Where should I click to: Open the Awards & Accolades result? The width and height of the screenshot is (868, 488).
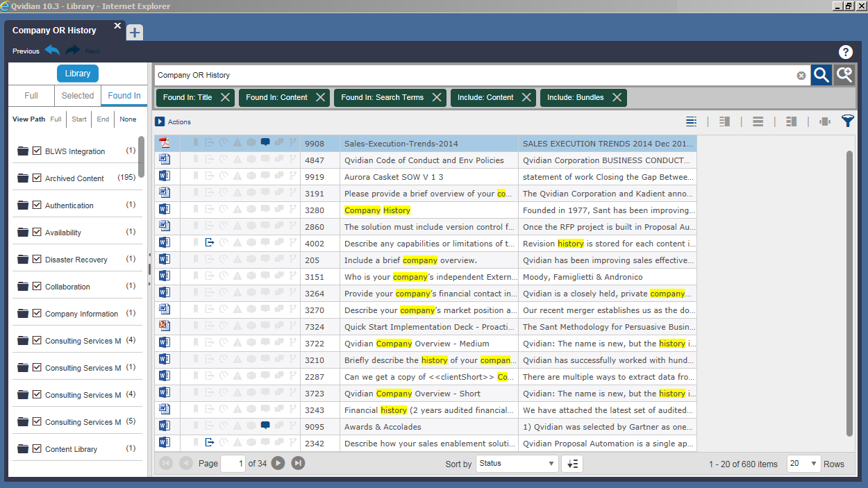383,427
